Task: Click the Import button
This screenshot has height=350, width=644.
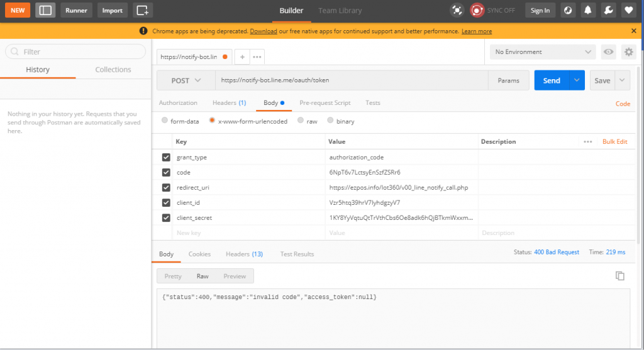Action: tap(112, 10)
